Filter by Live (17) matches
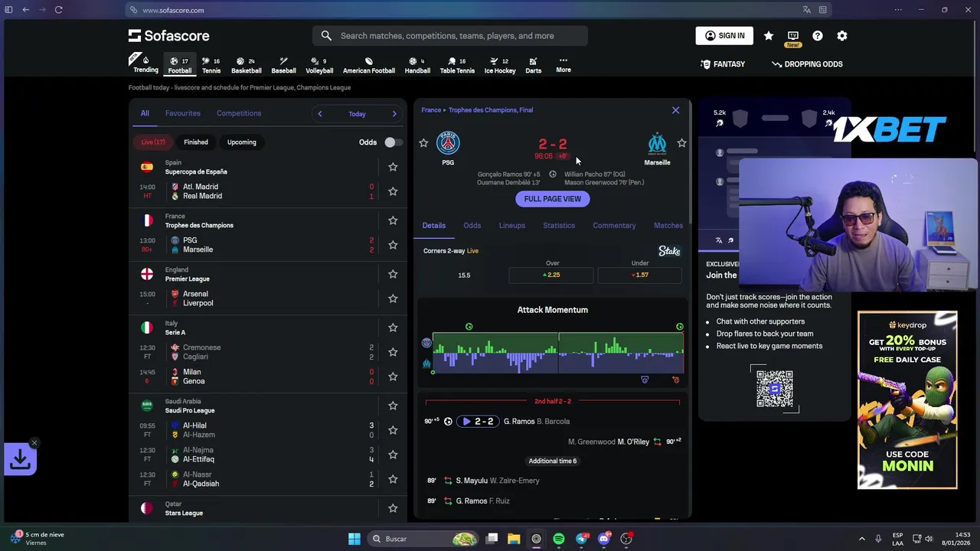 pos(153,142)
